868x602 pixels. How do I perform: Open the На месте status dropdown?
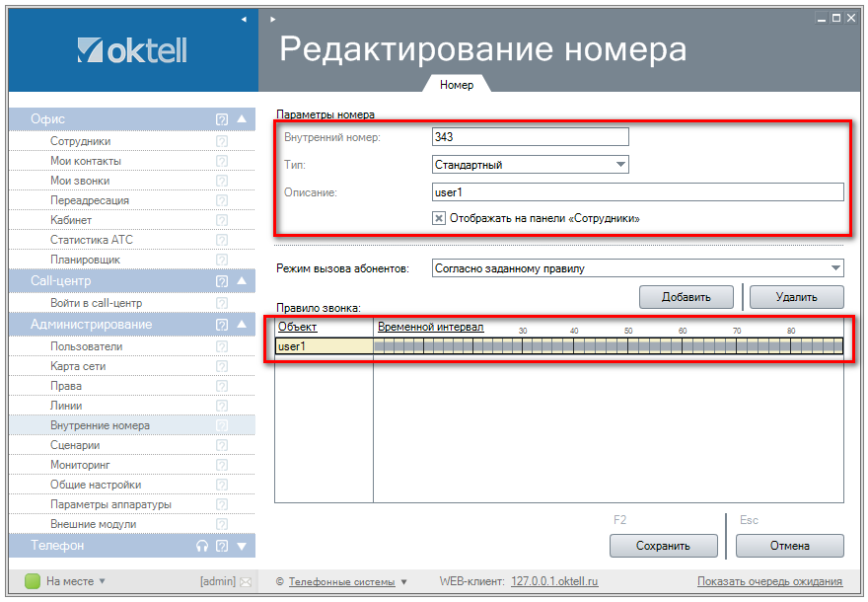point(102,581)
